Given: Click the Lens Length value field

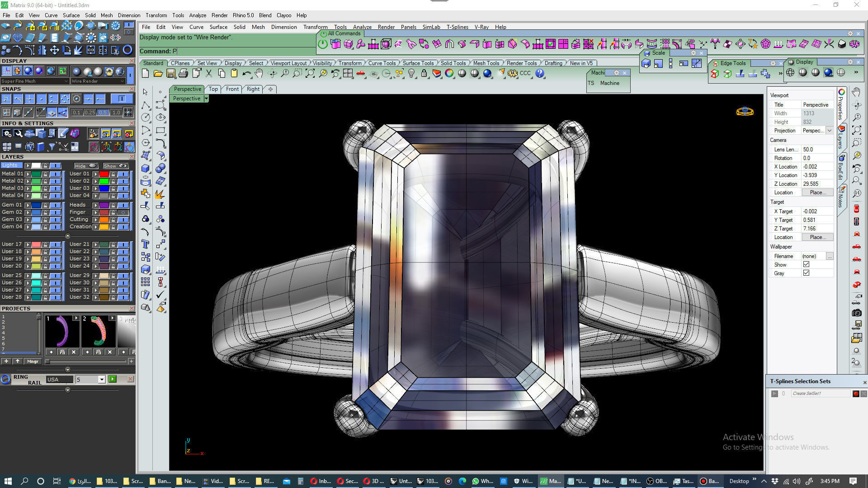Looking at the screenshot, I should (x=817, y=150).
